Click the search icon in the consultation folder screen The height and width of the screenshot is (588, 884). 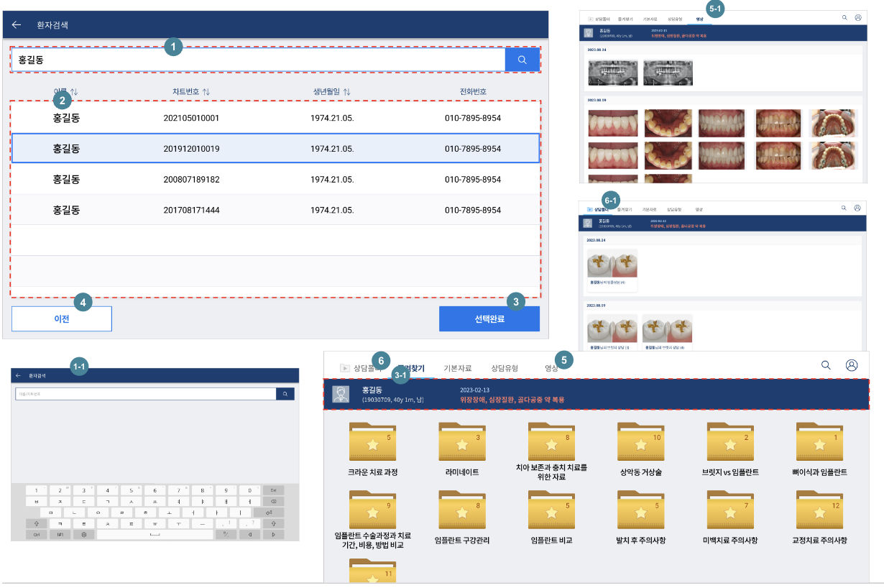[844, 208]
